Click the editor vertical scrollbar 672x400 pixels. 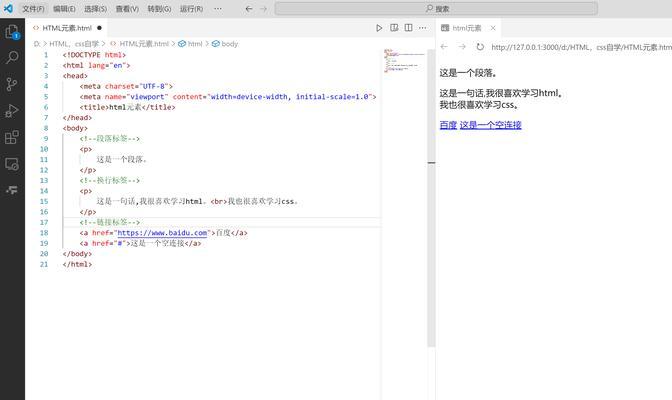(x=431, y=197)
